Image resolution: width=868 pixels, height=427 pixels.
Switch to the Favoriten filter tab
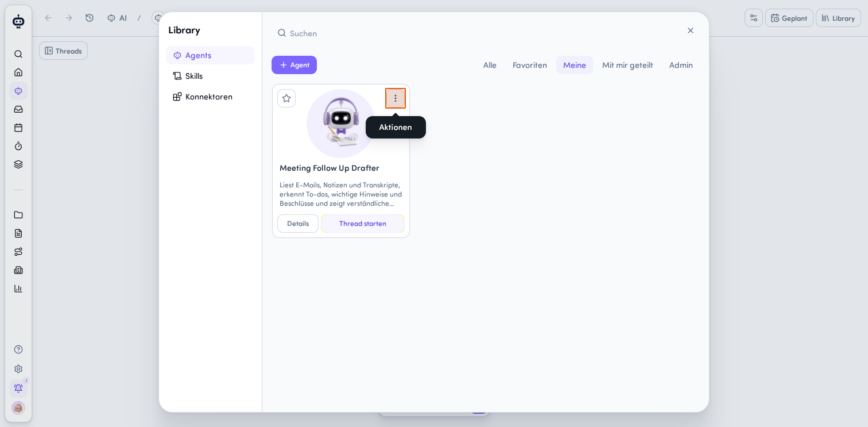(x=530, y=65)
